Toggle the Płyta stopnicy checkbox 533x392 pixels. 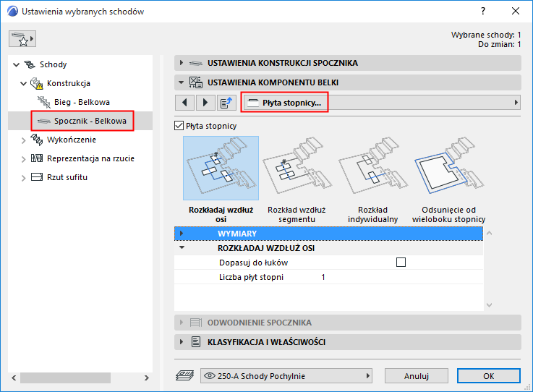pos(179,126)
